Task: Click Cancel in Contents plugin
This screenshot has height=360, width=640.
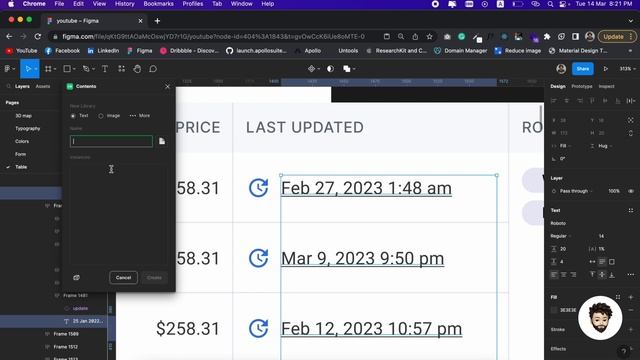Action: pyautogui.click(x=123, y=278)
